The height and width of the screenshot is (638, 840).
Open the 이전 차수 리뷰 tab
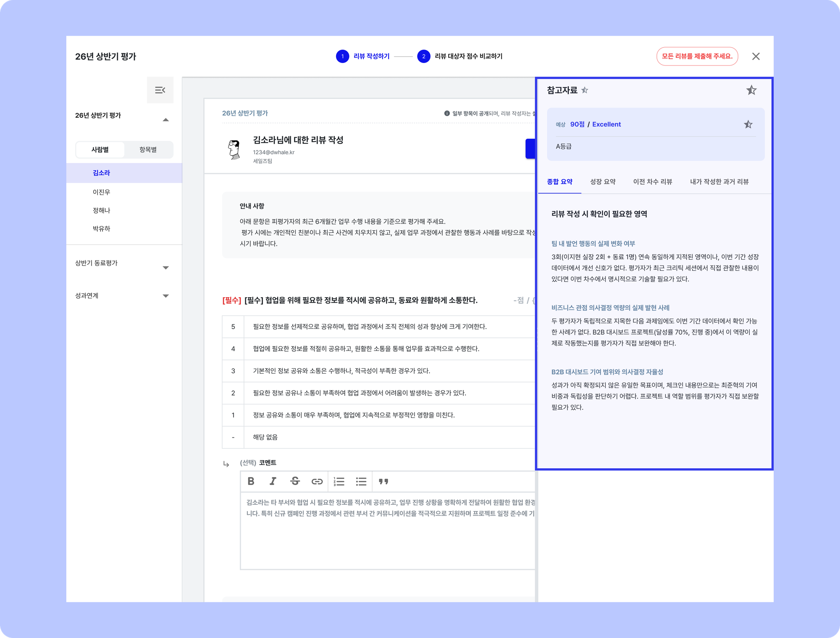[653, 182]
